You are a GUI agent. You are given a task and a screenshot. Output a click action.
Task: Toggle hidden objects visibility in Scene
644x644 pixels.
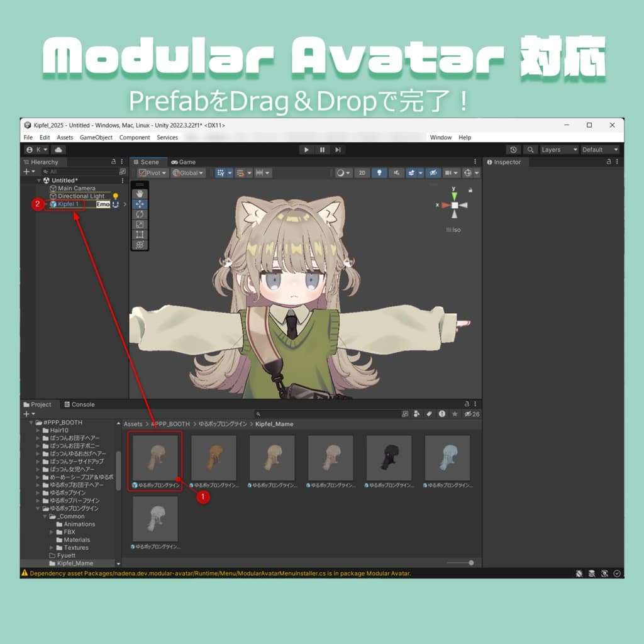433,173
